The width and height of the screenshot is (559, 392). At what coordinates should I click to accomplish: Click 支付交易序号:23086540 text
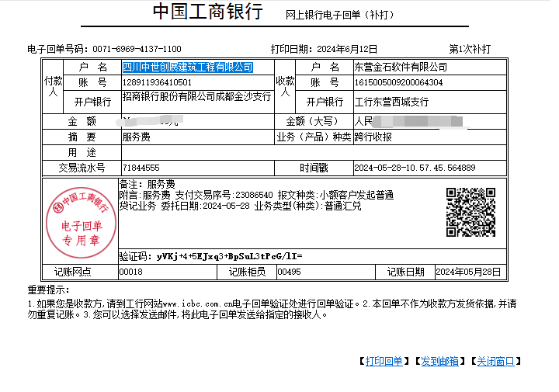(224, 195)
